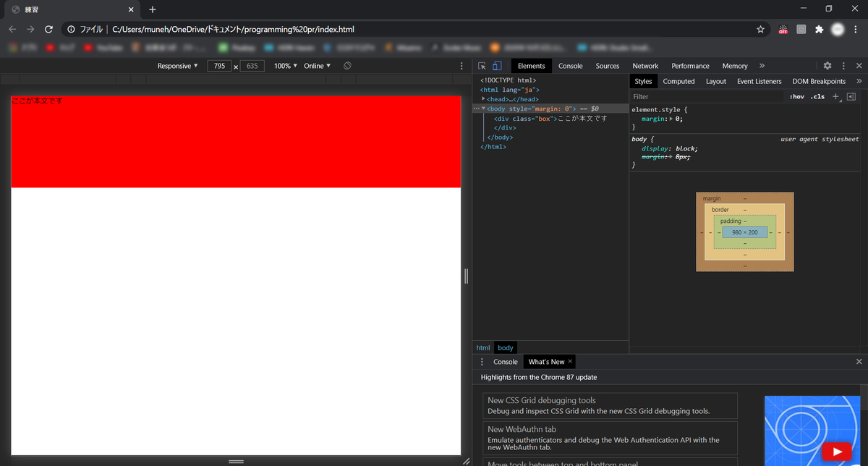Open DevTools settings gear
The width and height of the screenshot is (868, 466).
(827, 66)
